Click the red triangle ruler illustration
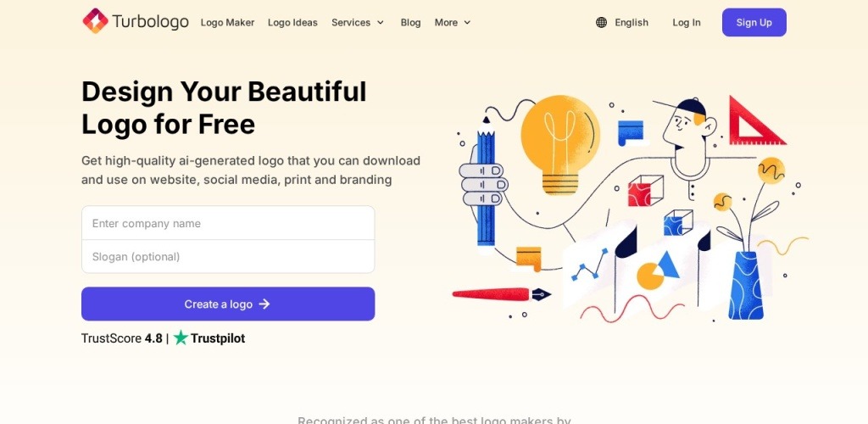The height and width of the screenshot is (424, 868). 754,123
